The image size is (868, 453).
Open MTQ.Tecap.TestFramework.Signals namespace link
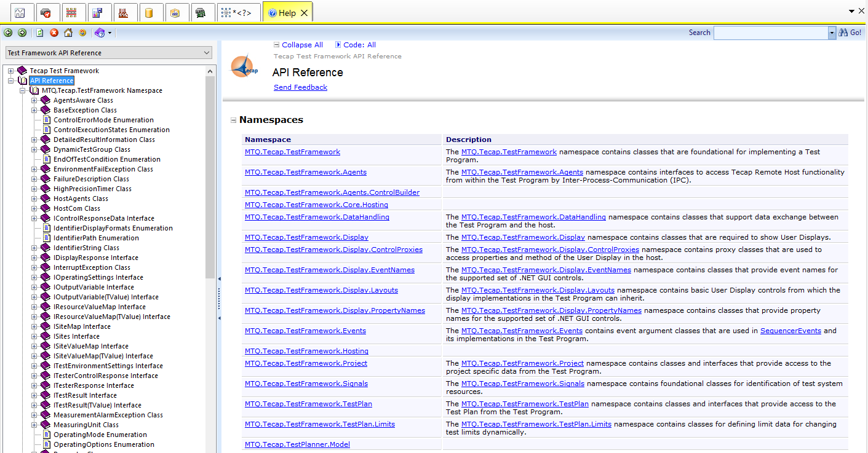[306, 384]
